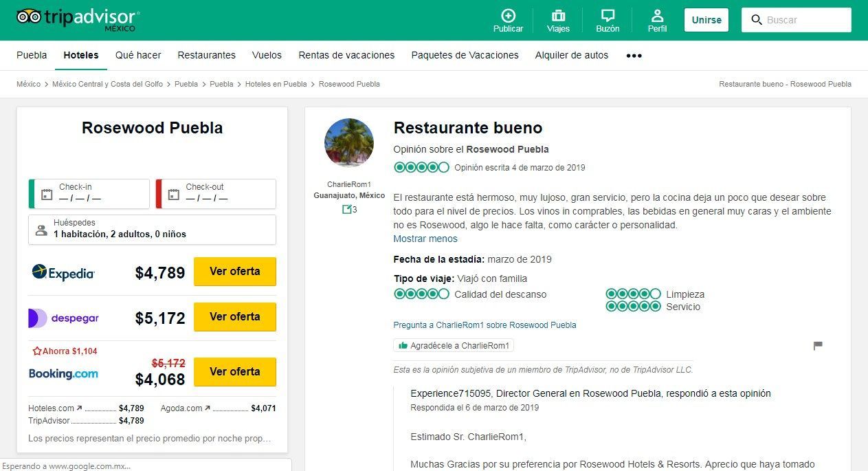Open the Restaurantes tab

click(x=207, y=55)
